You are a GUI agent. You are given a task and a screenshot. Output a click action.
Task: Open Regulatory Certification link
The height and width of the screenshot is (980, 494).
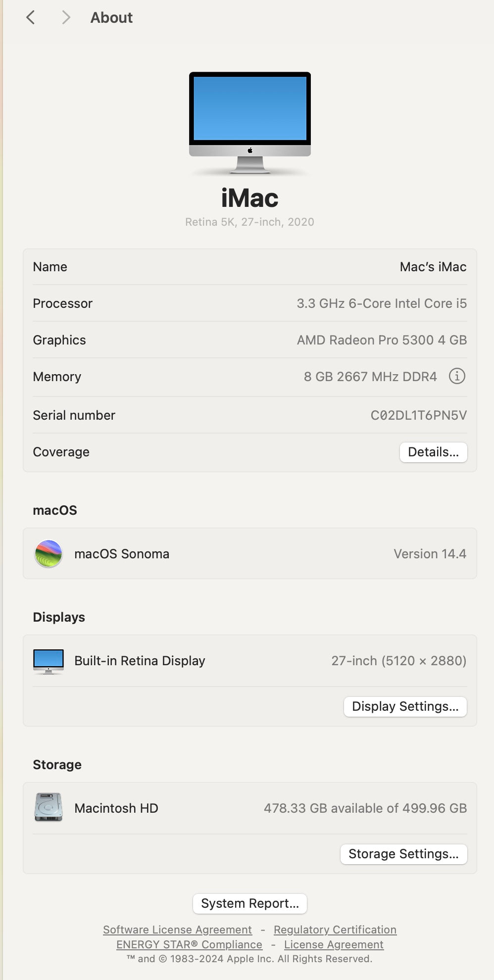point(335,930)
